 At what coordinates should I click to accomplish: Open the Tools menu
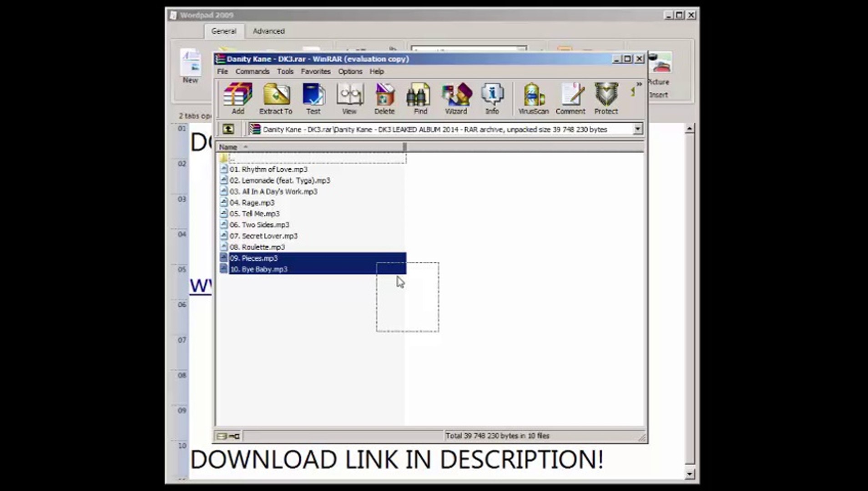285,71
